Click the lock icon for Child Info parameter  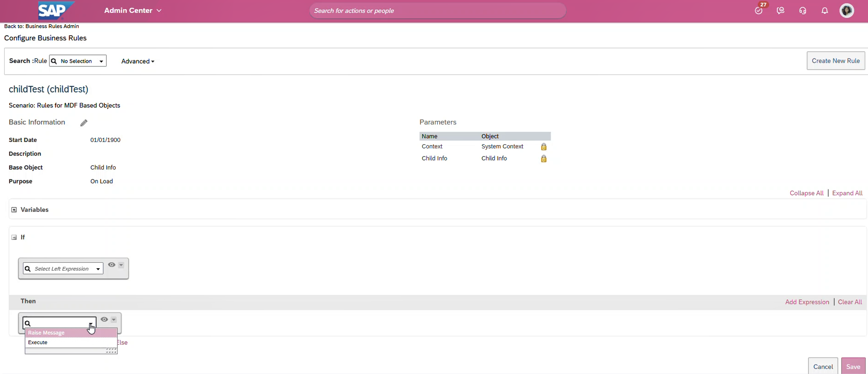[544, 158]
